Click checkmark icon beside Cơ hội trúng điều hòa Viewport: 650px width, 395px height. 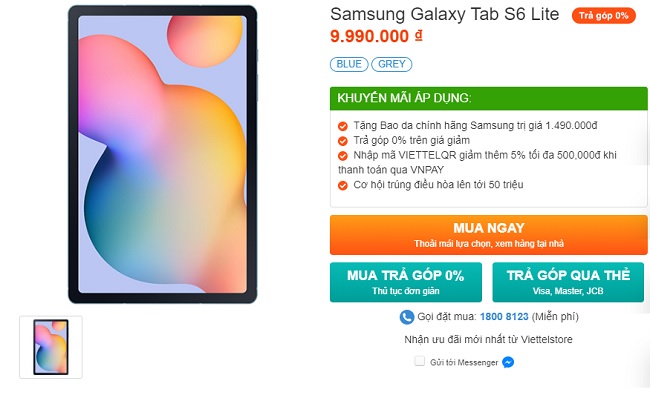(342, 185)
